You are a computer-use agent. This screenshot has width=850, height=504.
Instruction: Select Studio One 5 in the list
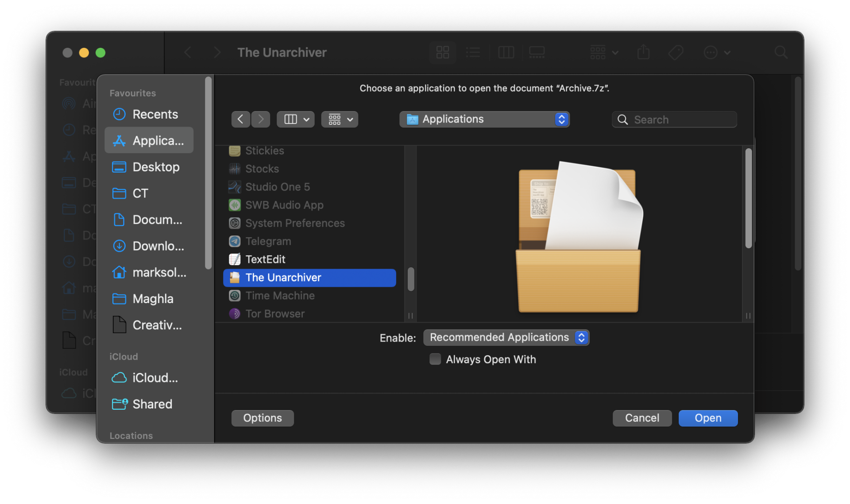(x=310, y=187)
